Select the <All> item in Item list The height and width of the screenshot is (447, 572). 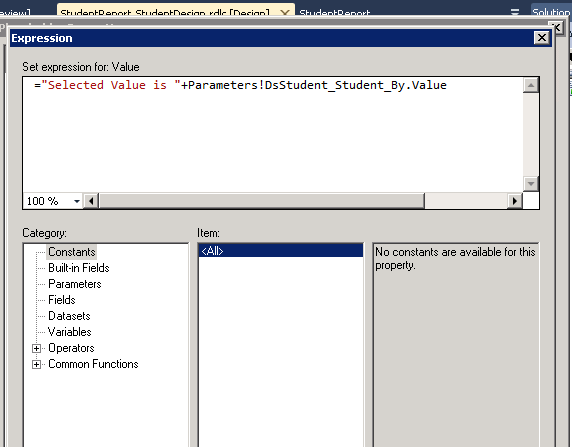(281, 251)
